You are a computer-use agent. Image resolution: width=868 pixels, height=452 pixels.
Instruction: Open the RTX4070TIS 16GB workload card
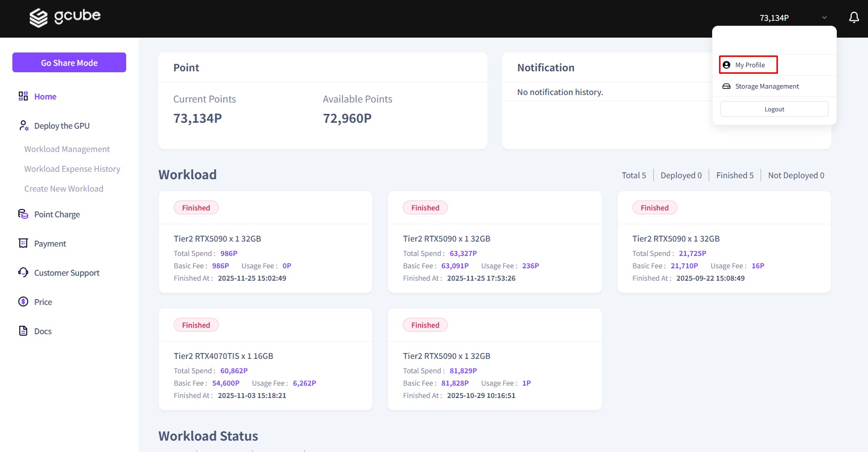(x=265, y=359)
